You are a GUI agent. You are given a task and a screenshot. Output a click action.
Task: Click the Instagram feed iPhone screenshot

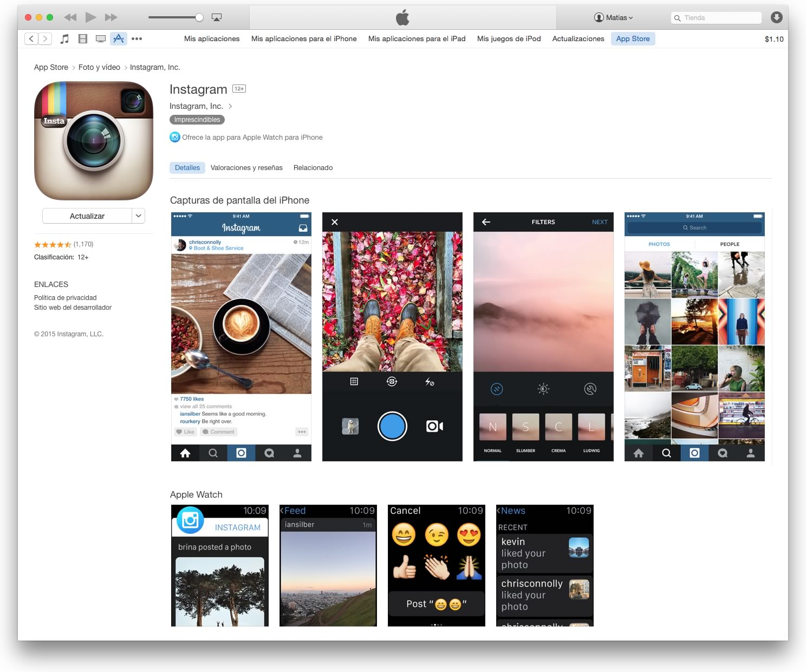(x=241, y=337)
